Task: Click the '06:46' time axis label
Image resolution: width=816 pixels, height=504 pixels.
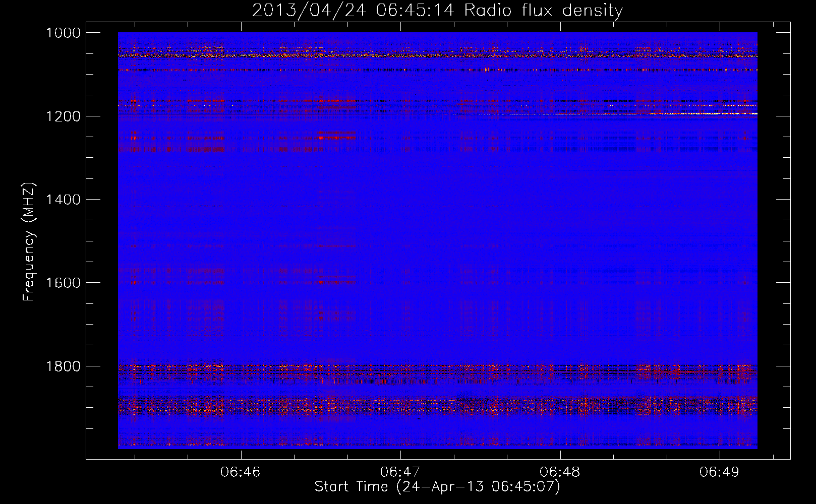Action: [241, 472]
